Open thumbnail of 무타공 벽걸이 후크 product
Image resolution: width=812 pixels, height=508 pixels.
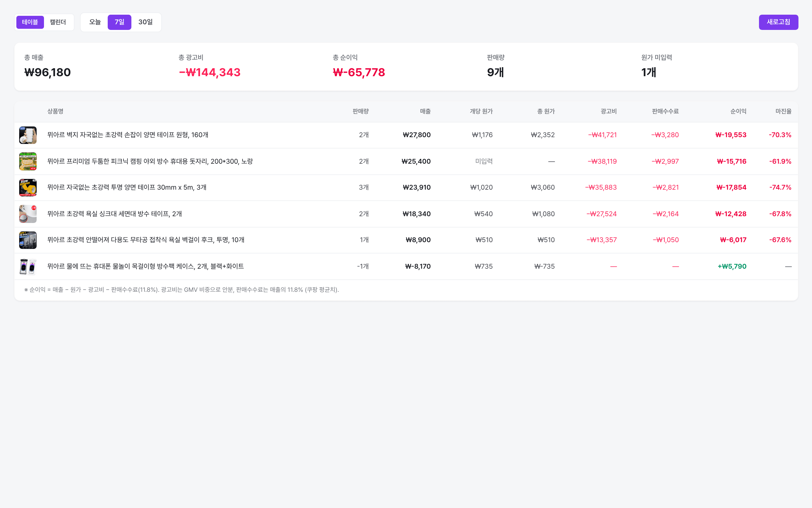pyautogui.click(x=28, y=240)
